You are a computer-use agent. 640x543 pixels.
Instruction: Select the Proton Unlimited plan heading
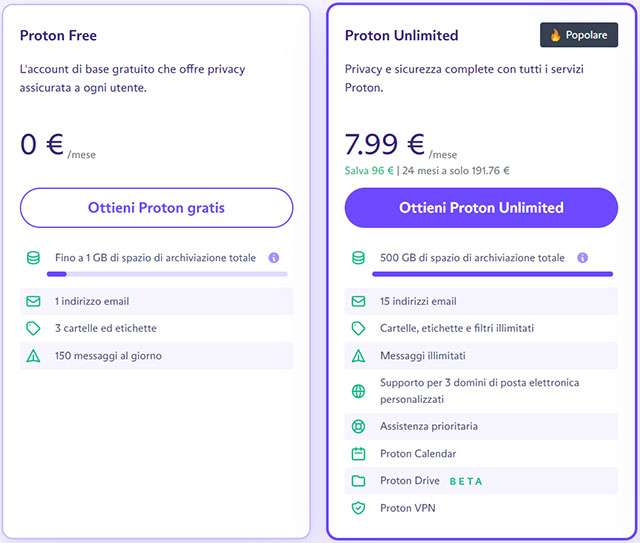pyautogui.click(x=401, y=35)
